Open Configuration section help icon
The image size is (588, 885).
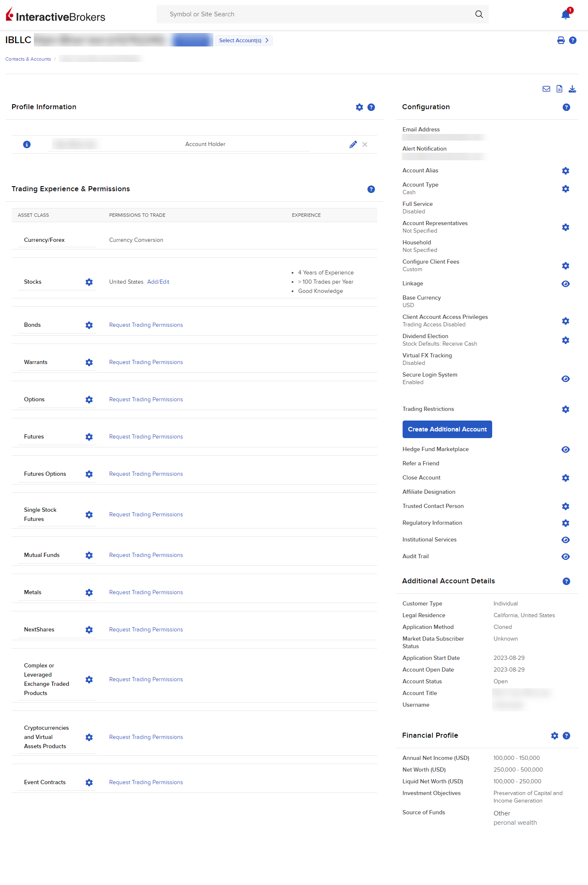566,107
